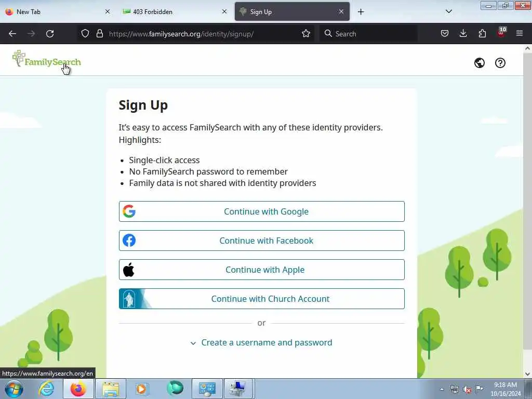The height and width of the screenshot is (399, 532).
Task: Click the Facebook logo icon
Action: (x=129, y=241)
